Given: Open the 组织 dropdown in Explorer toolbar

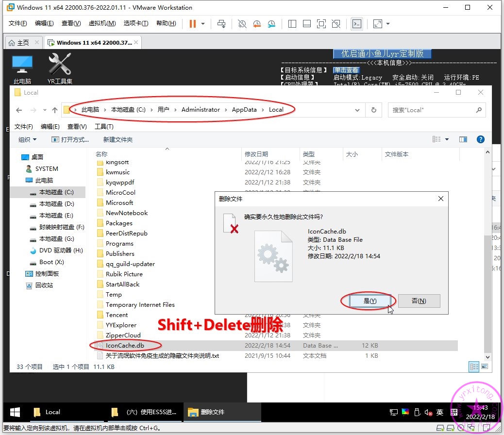Looking at the screenshot, I should pyautogui.click(x=27, y=139).
